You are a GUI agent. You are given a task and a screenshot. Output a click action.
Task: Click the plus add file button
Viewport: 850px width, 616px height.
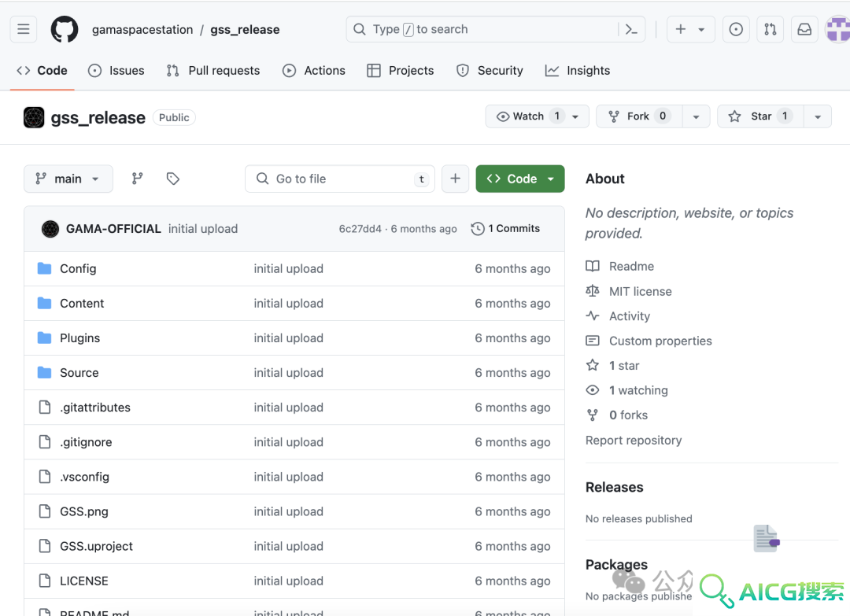456,179
